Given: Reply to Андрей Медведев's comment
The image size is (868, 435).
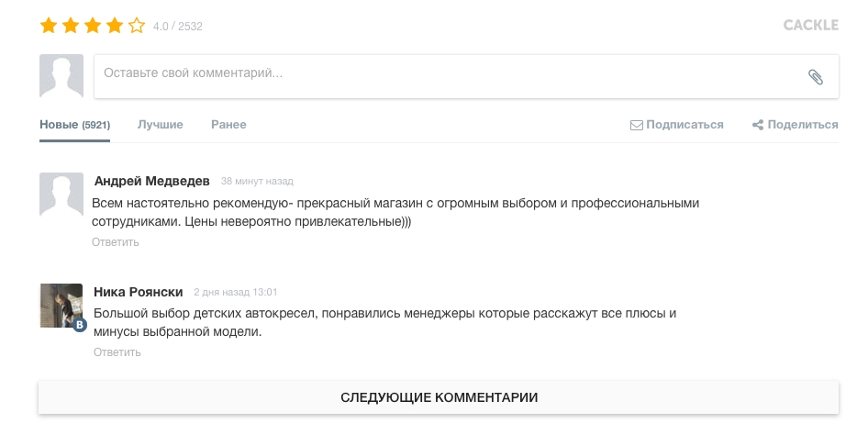Looking at the screenshot, I should [115, 242].
